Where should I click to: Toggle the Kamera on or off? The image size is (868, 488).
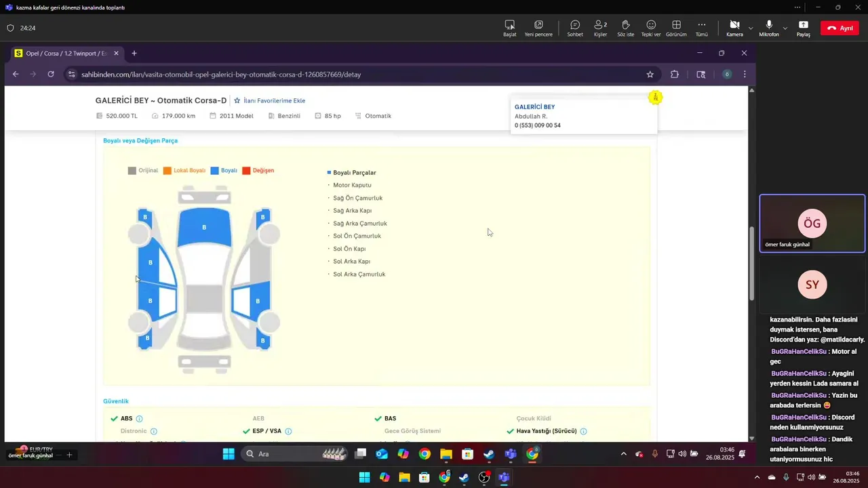(x=734, y=28)
